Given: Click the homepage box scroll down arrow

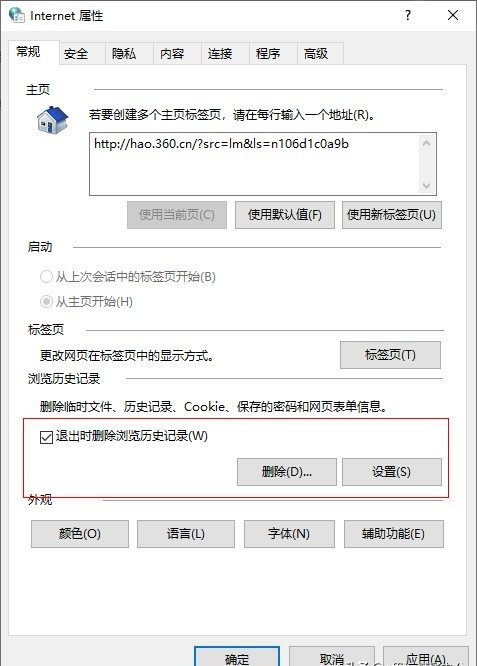Looking at the screenshot, I should 426,185.
